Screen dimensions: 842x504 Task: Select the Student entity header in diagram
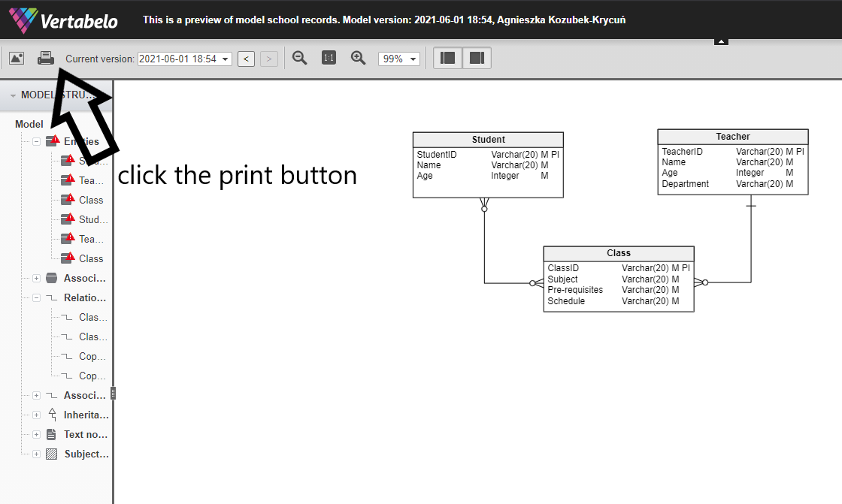[x=488, y=140]
